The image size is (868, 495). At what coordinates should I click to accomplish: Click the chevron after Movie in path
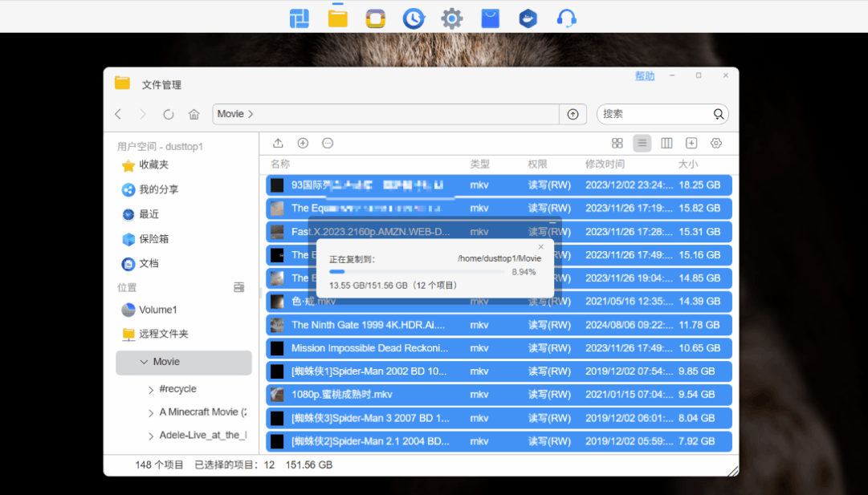tap(251, 114)
